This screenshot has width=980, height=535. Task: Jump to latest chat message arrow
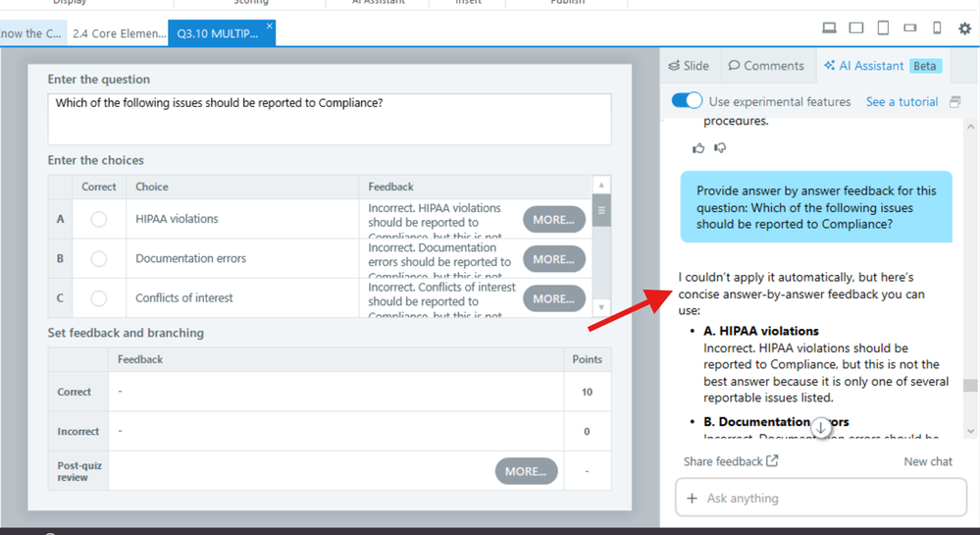pyautogui.click(x=821, y=428)
